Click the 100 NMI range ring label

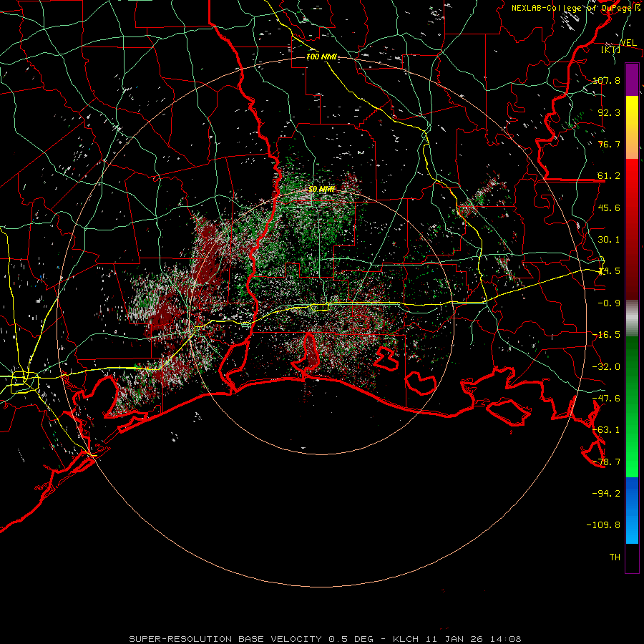pyautogui.click(x=321, y=57)
